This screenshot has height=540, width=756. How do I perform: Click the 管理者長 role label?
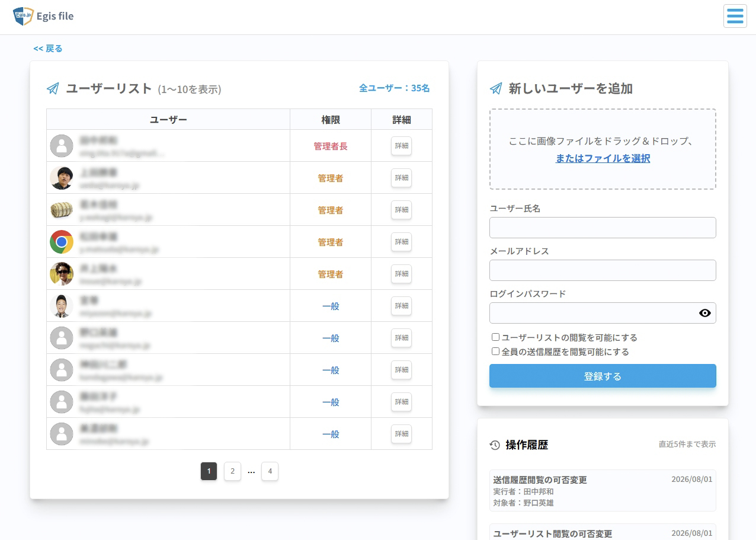point(331,146)
